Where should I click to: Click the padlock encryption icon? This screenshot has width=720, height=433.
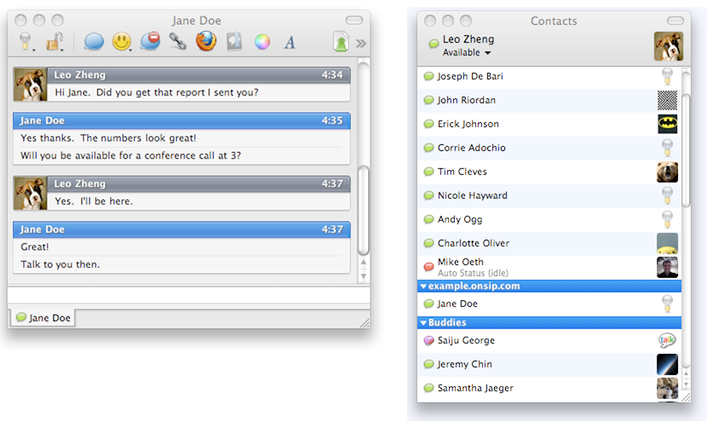point(55,42)
